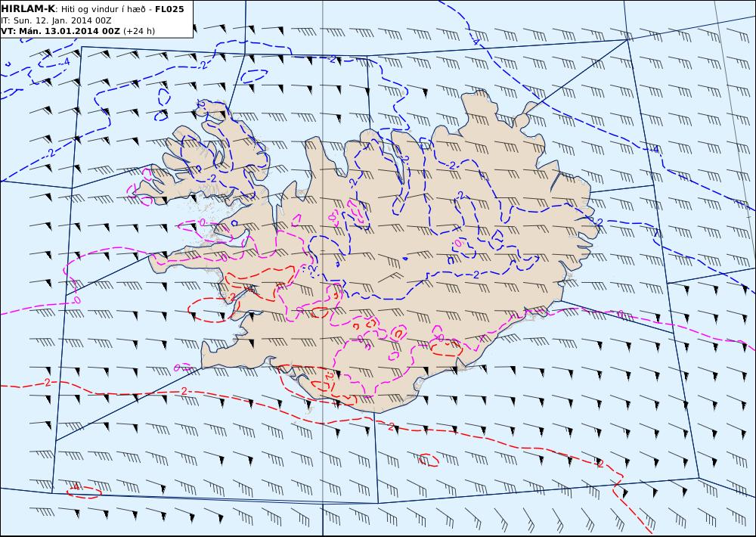Image resolution: width=756 pixels, height=537 pixels.
Task: Click the "Hiti og vindur í hæð" title text
Action: click(x=104, y=9)
